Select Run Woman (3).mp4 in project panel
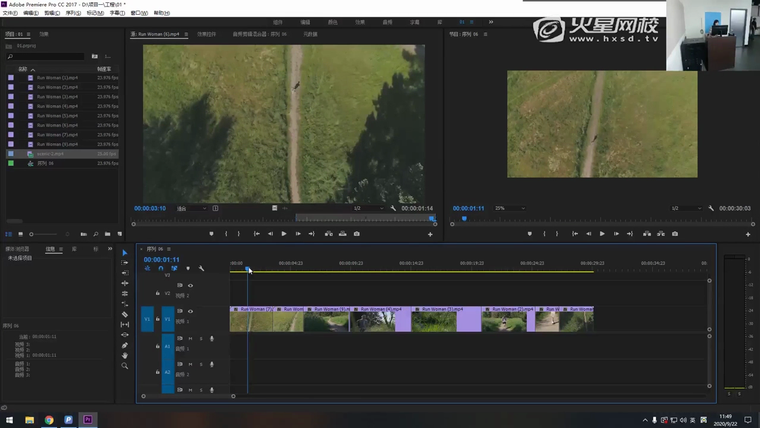 [57, 96]
